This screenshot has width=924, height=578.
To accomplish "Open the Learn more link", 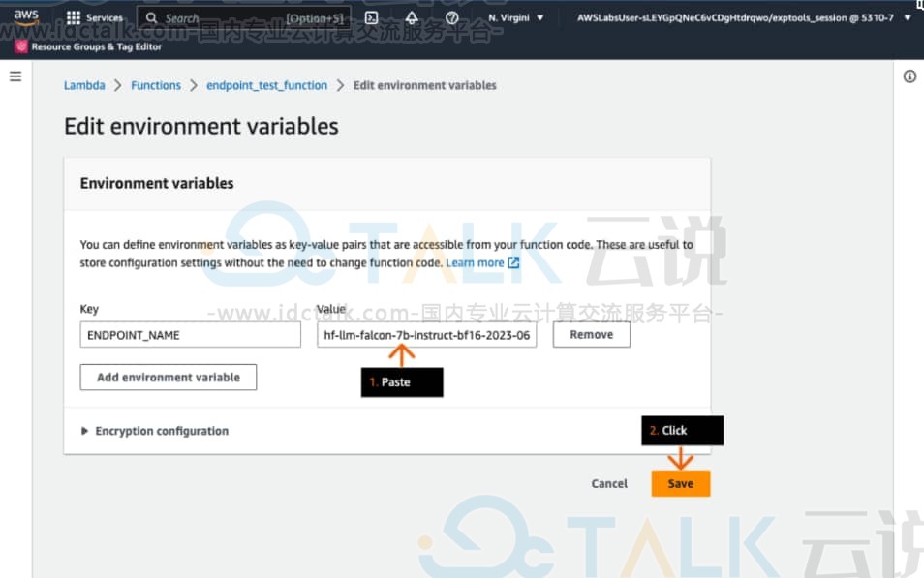I will click(x=475, y=262).
